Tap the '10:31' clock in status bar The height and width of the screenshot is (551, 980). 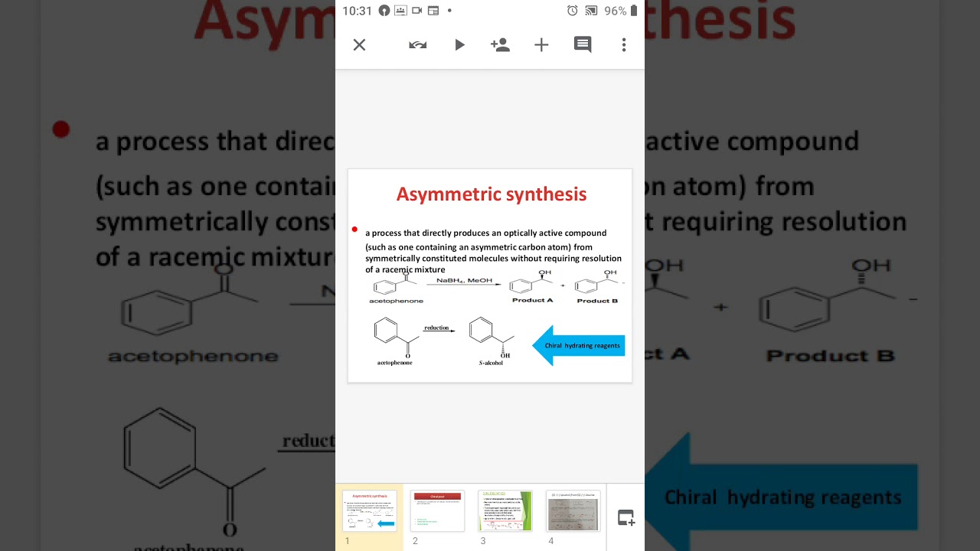tap(357, 11)
